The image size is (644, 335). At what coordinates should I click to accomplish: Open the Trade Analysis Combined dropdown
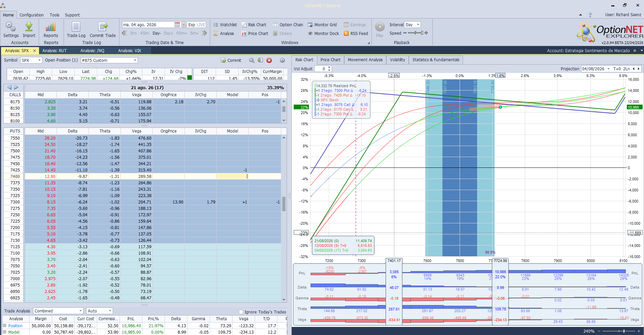click(x=80, y=311)
